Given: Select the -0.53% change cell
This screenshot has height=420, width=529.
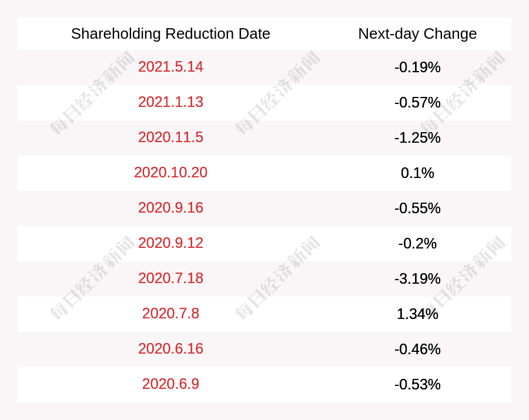Looking at the screenshot, I should 417,385.
